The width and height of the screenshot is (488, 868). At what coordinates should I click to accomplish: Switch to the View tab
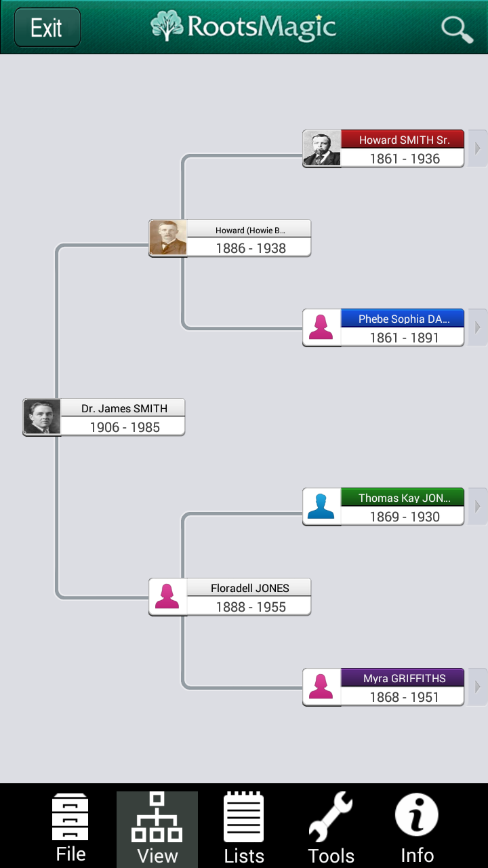click(157, 829)
